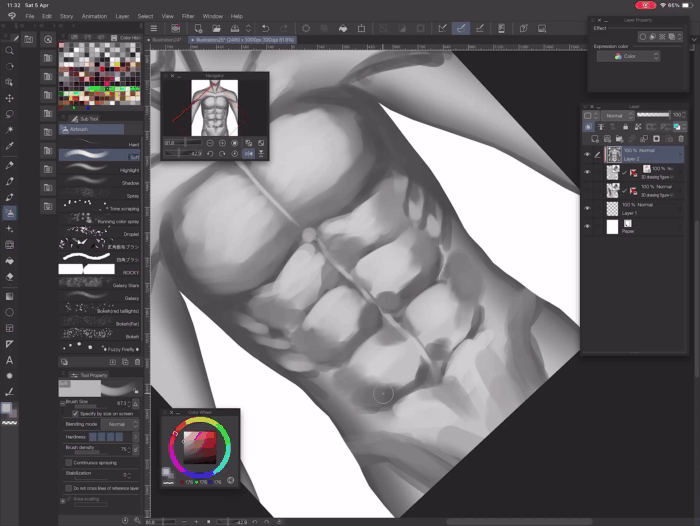Screen dimensions: 700x526
Task: Click the Undo arrow in command bar
Action: 264,28
